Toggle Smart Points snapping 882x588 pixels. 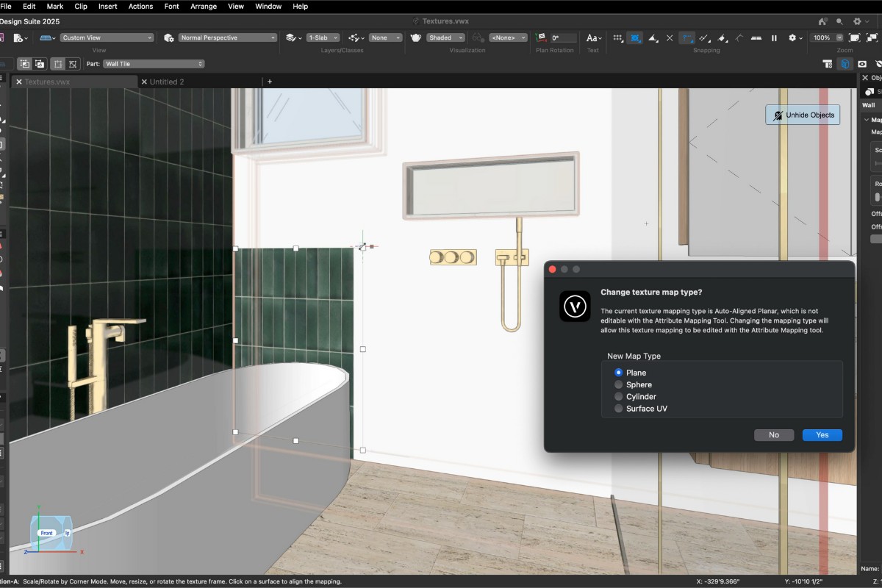687,37
